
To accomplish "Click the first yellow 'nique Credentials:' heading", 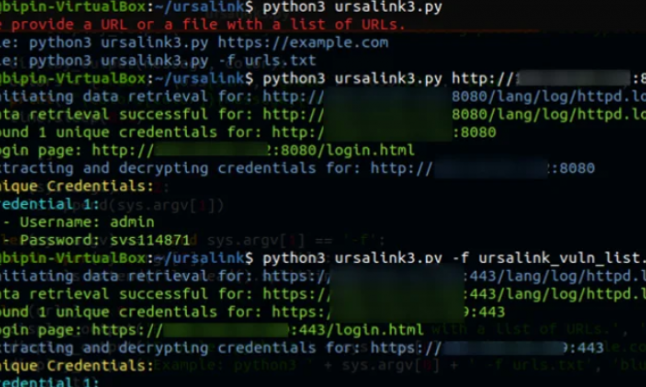I will coord(77,186).
